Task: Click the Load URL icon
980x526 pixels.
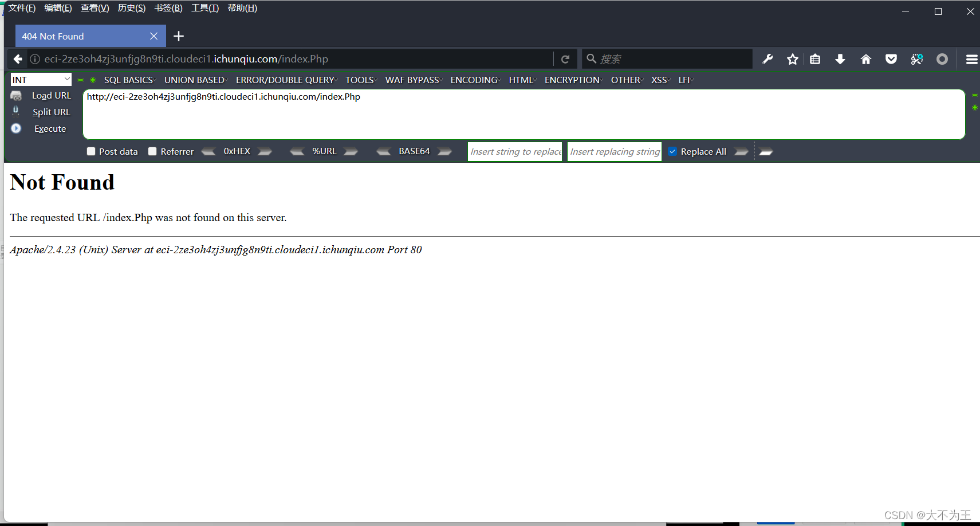Action: (16, 96)
